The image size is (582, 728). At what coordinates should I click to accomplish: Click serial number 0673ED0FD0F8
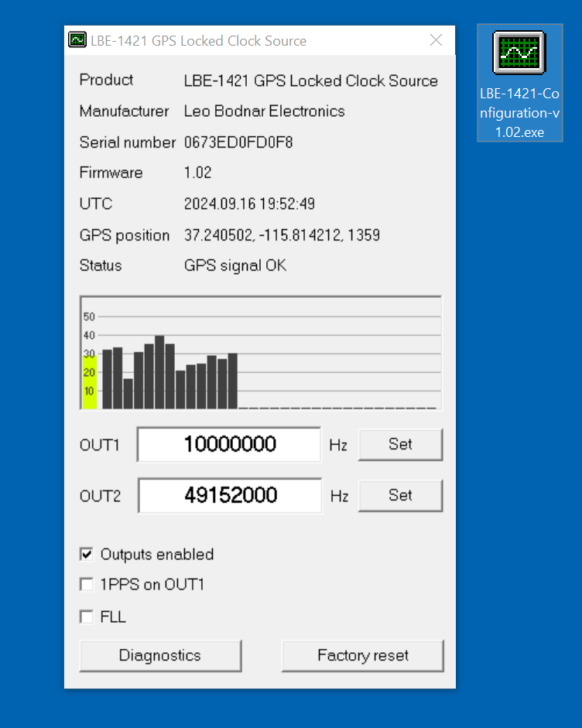[238, 142]
